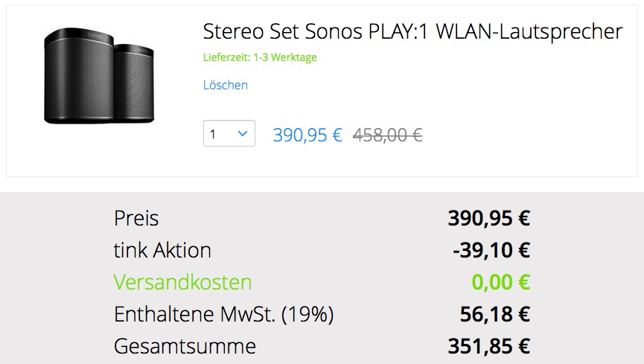Click the Preis label in summary
Image resolution: width=644 pixels, height=364 pixels.
point(136,218)
